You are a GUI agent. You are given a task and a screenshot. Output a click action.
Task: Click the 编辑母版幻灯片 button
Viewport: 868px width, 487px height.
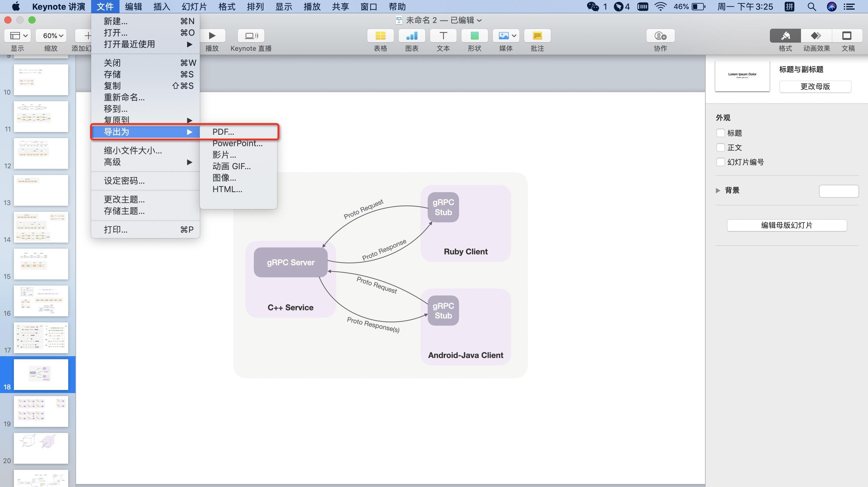(787, 225)
